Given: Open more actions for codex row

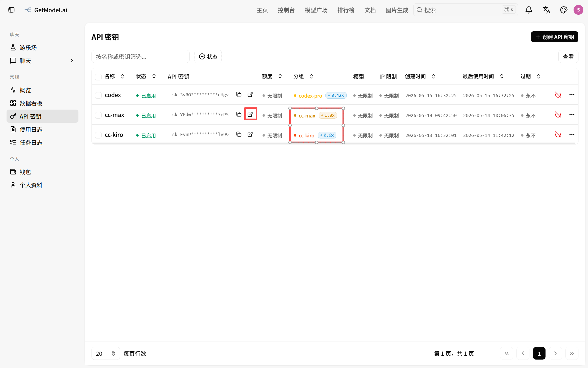Looking at the screenshot, I should 572,95.
